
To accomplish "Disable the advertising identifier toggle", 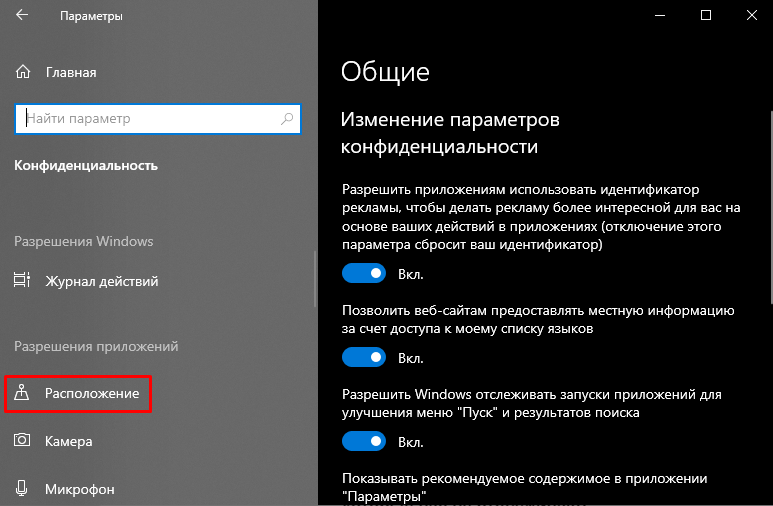I will tap(364, 273).
